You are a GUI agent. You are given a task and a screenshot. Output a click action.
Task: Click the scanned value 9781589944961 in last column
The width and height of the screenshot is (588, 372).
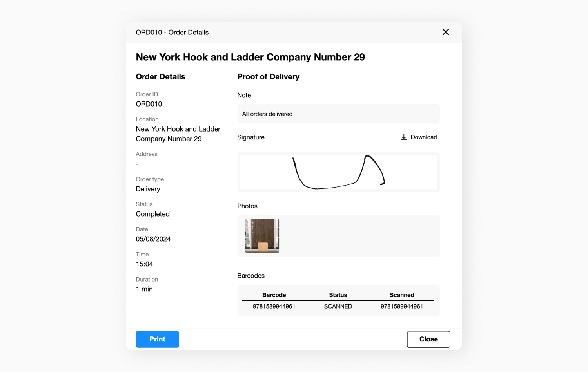(402, 306)
